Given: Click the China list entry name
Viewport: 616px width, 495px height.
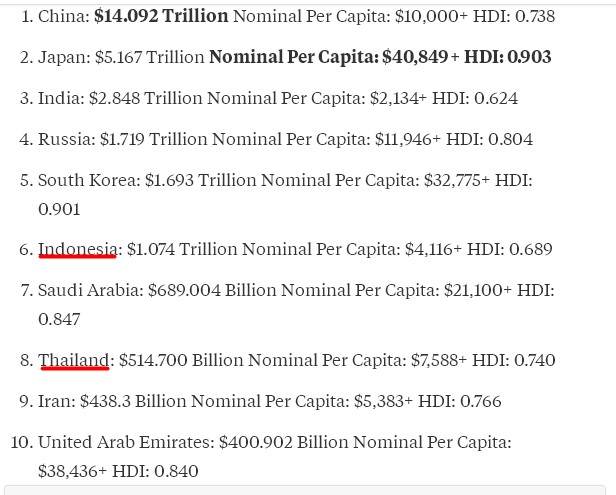Looking at the screenshot, I should [x=62, y=16].
